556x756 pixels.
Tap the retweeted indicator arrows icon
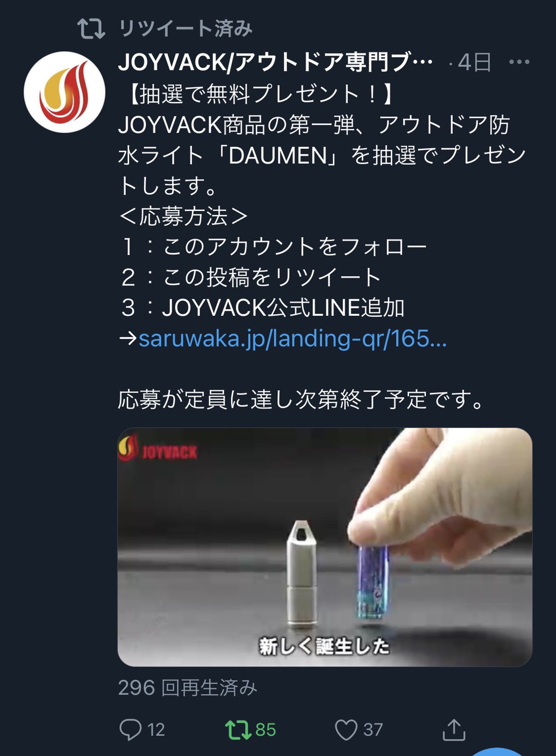tap(91, 28)
